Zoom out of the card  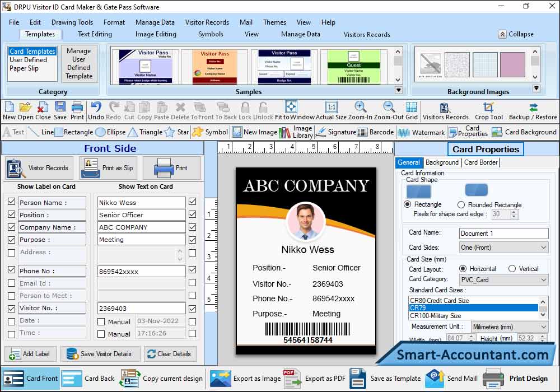pyautogui.click(x=389, y=107)
